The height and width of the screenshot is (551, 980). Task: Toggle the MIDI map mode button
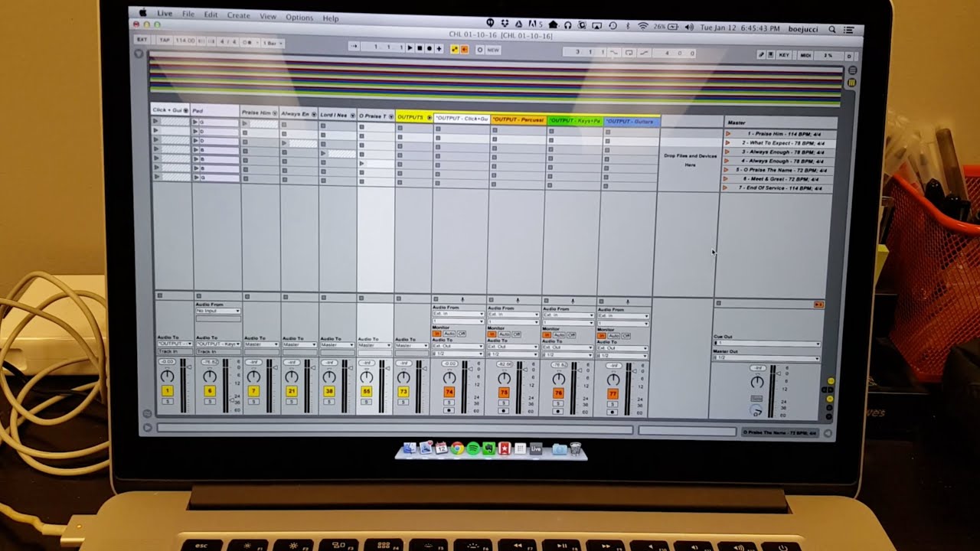pyautogui.click(x=805, y=55)
